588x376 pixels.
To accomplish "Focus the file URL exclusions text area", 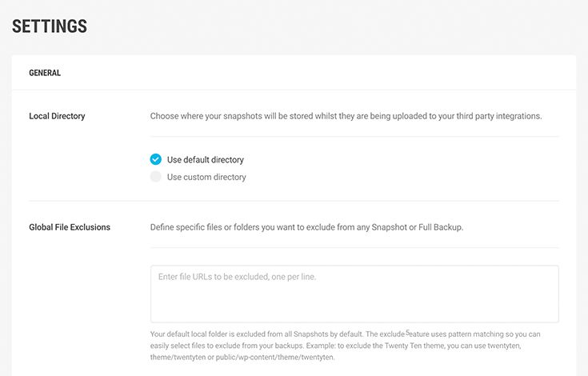I will [x=354, y=294].
